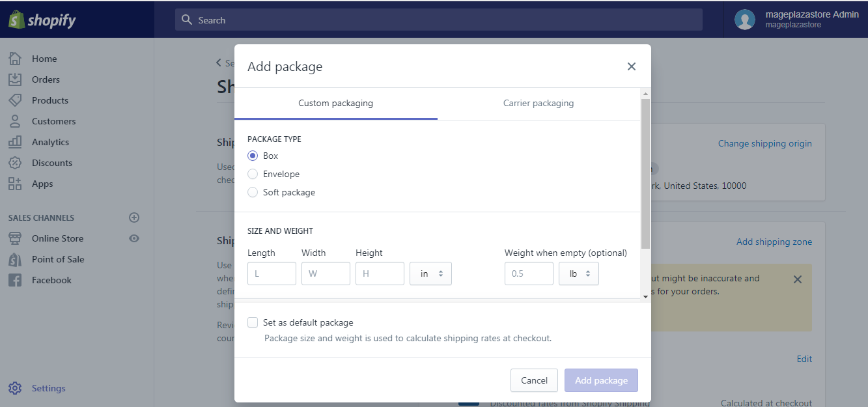Check Set as default package
The width and height of the screenshot is (868, 407).
pos(253,322)
